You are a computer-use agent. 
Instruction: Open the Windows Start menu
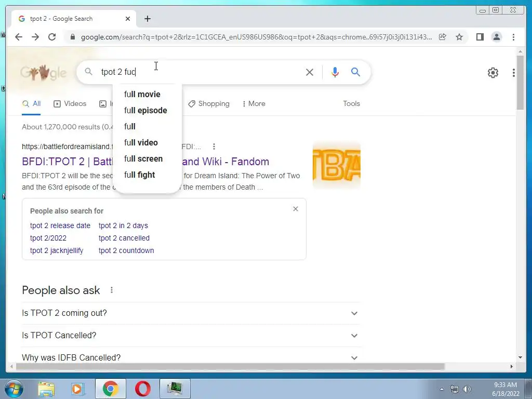(x=14, y=389)
